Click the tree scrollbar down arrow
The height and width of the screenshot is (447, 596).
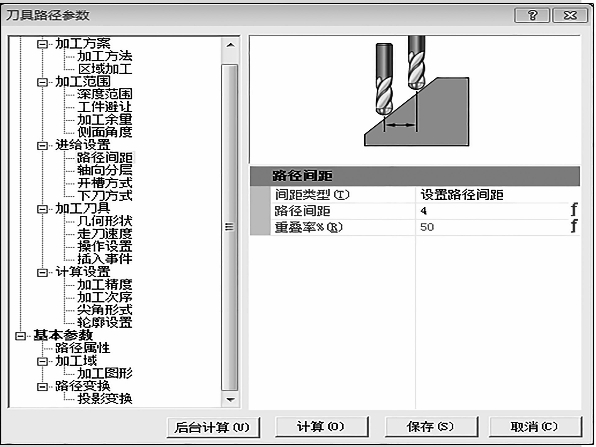[230, 399]
